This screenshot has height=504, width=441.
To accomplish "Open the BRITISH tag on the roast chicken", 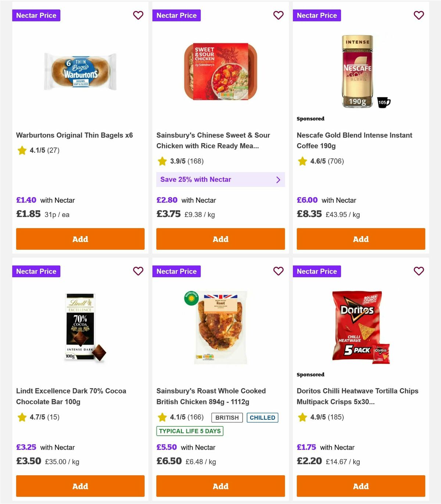I will [x=227, y=418].
